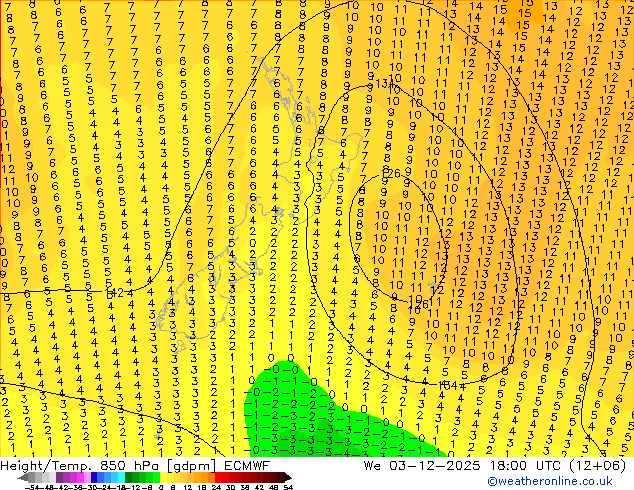The width and height of the screenshot is (634, 490).
Task: Click the right dark-red arrow end of the color bar
Action: [288, 477]
